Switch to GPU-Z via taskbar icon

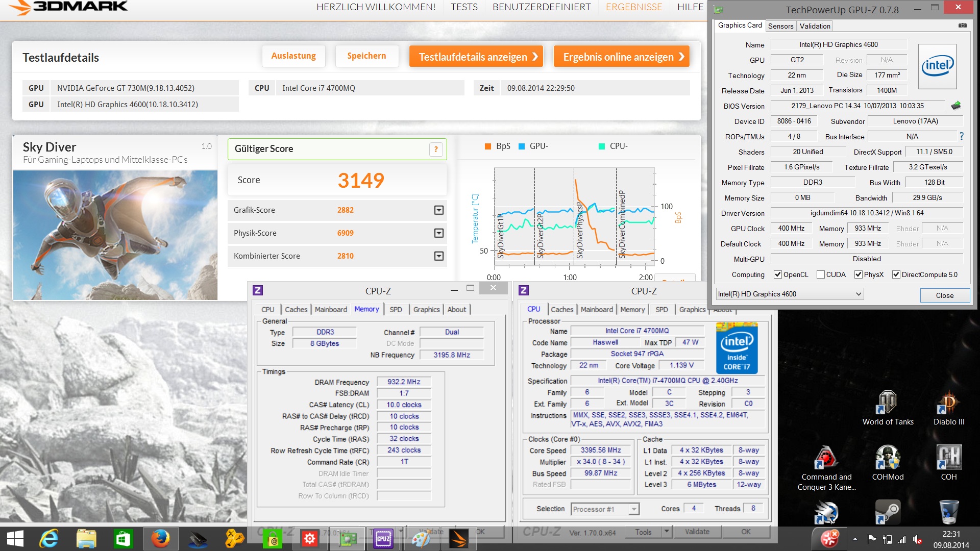tap(348, 539)
